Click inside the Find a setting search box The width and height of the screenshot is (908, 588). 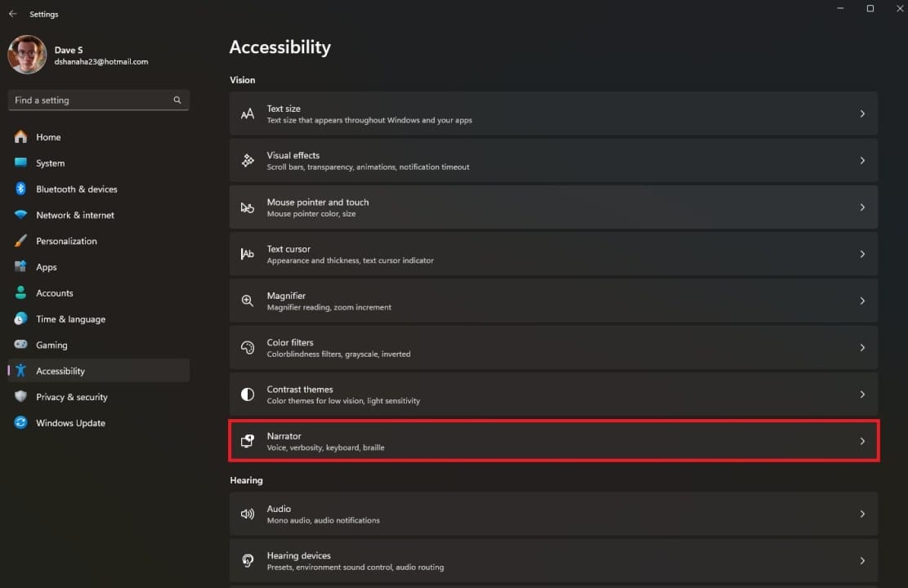[x=90, y=100]
